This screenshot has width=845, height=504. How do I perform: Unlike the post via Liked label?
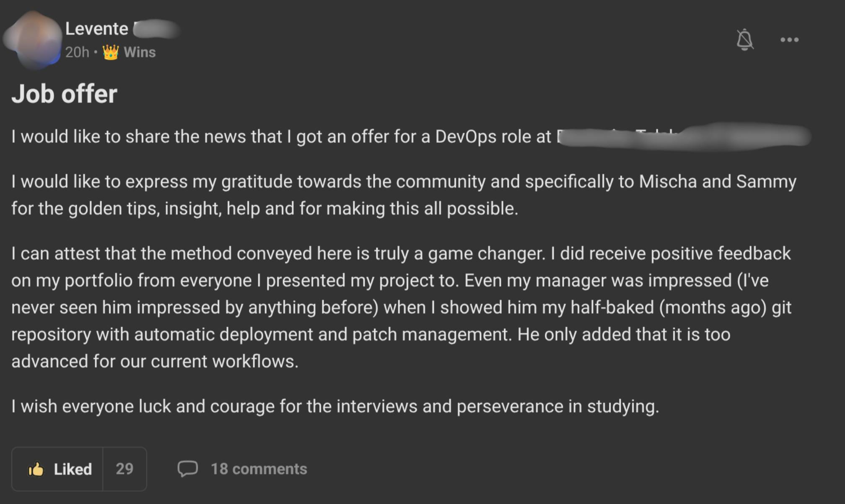(73, 469)
